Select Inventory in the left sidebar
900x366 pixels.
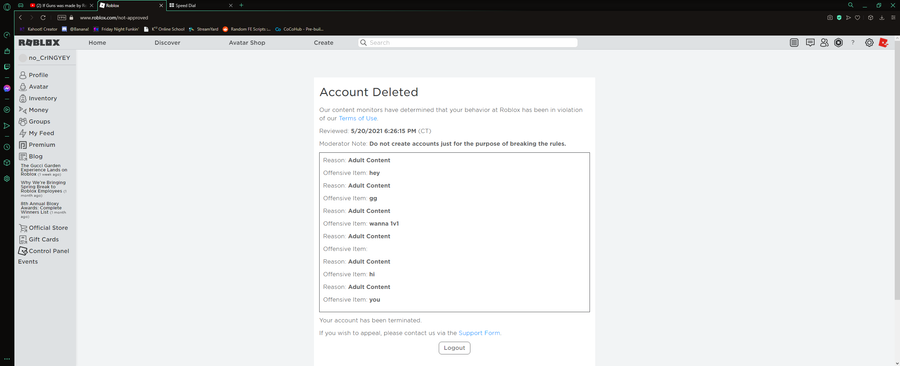(43, 98)
